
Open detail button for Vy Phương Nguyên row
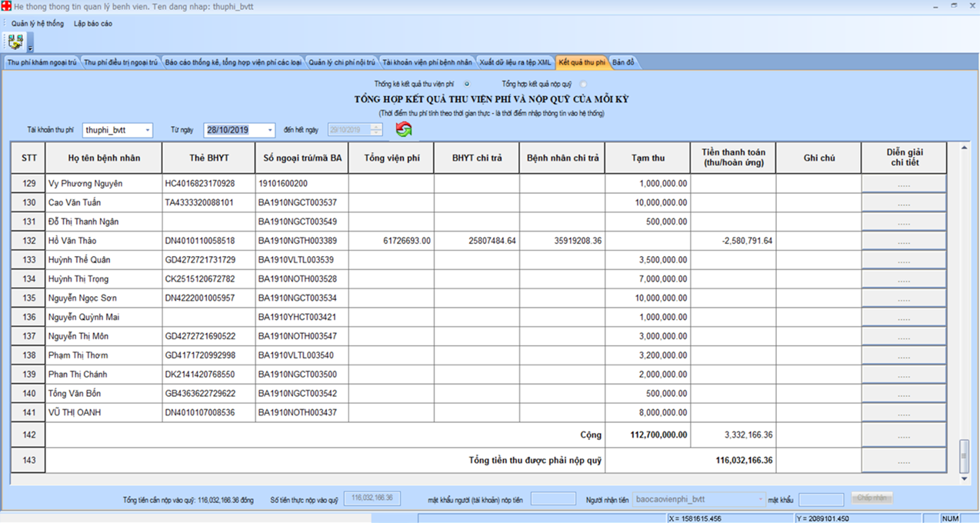904,184
